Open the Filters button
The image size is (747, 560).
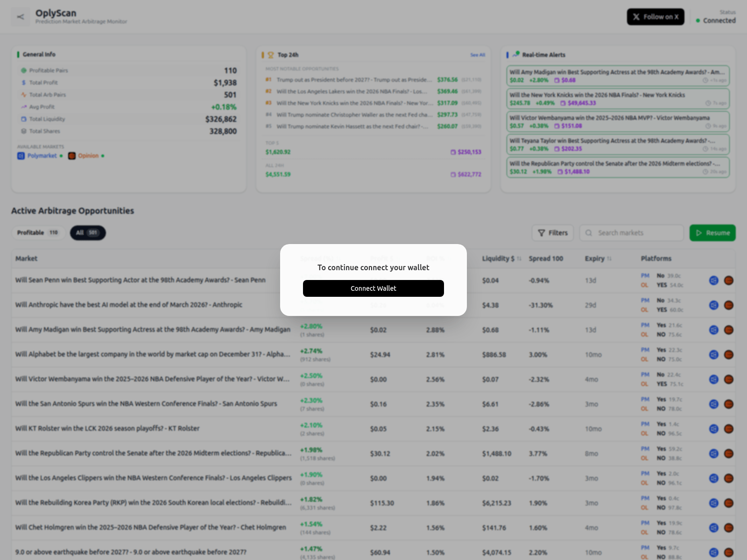[553, 233]
